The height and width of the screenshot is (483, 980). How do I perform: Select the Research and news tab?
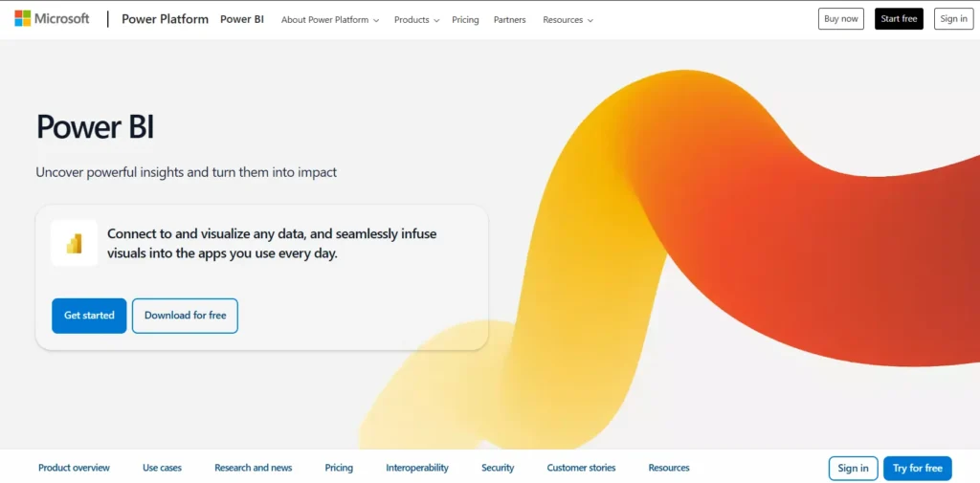coord(253,468)
